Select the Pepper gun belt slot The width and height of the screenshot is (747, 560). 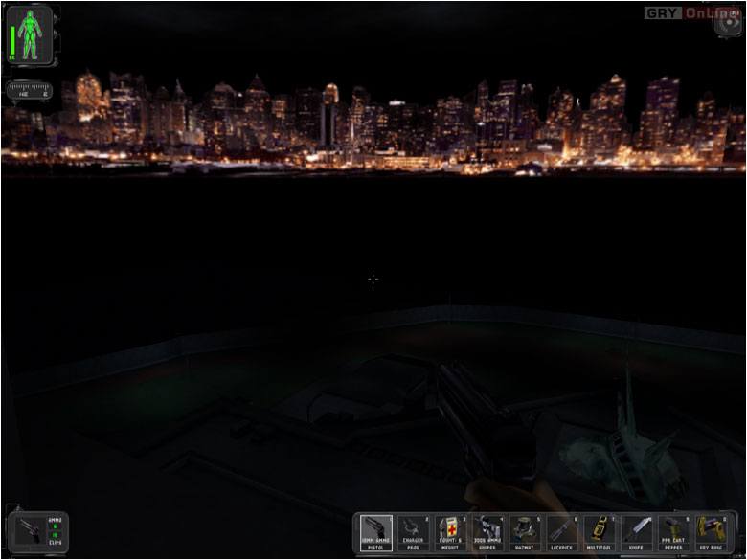click(x=673, y=533)
